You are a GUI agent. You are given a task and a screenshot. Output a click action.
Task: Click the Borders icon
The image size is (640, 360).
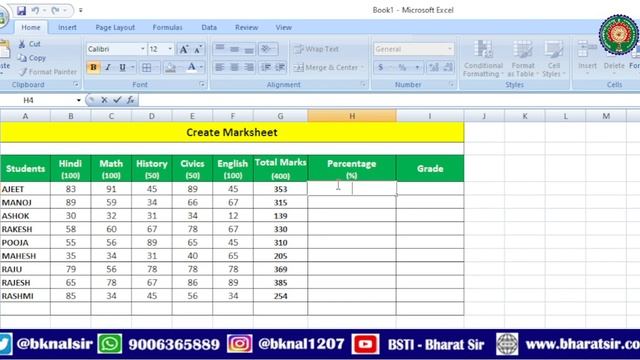[x=147, y=67]
